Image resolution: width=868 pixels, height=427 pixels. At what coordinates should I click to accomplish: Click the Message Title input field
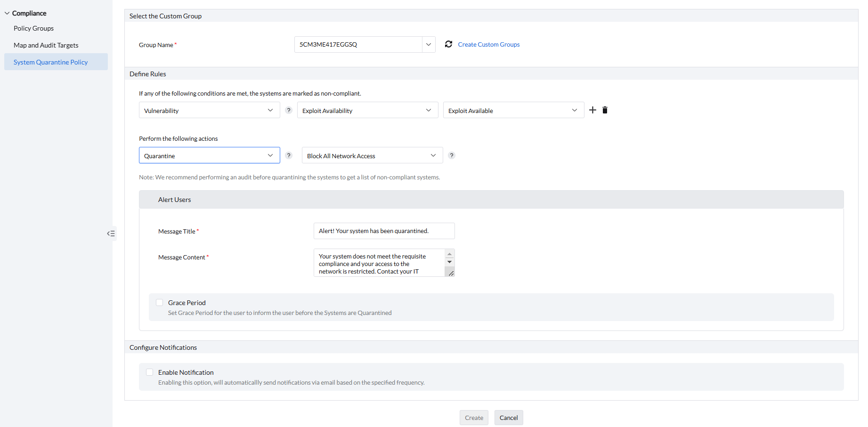click(x=384, y=231)
